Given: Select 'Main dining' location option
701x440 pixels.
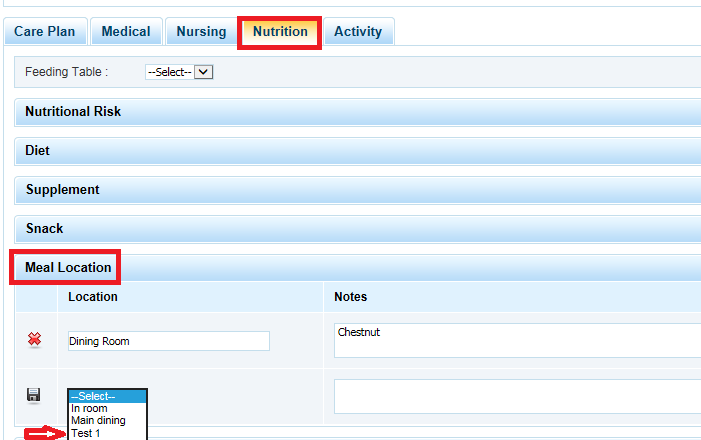Looking at the screenshot, I should click(x=98, y=421).
